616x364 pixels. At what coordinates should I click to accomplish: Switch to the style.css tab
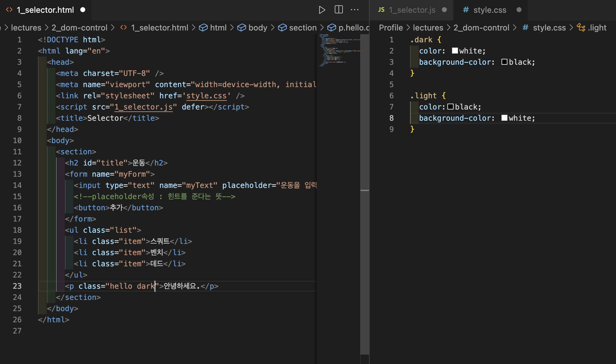click(x=489, y=10)
